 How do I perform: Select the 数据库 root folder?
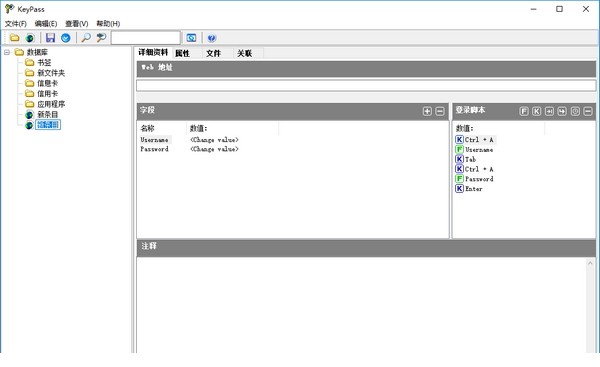coord(37,52)
